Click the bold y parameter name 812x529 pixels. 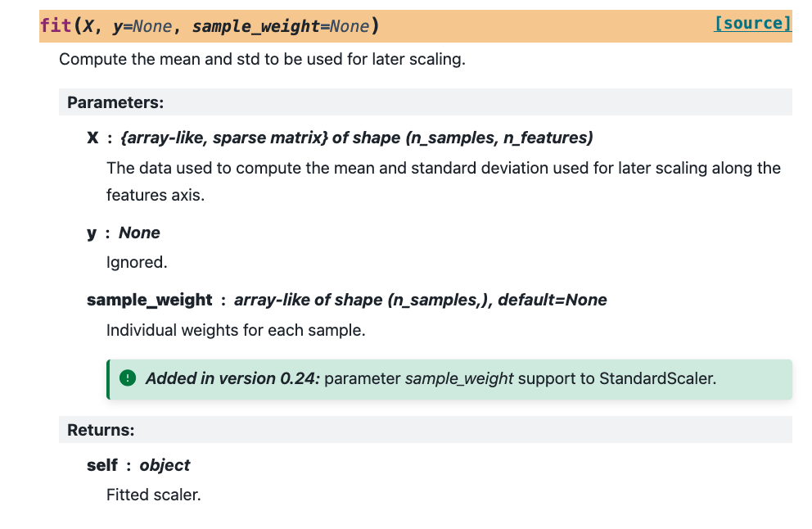[x=92, y=233]
